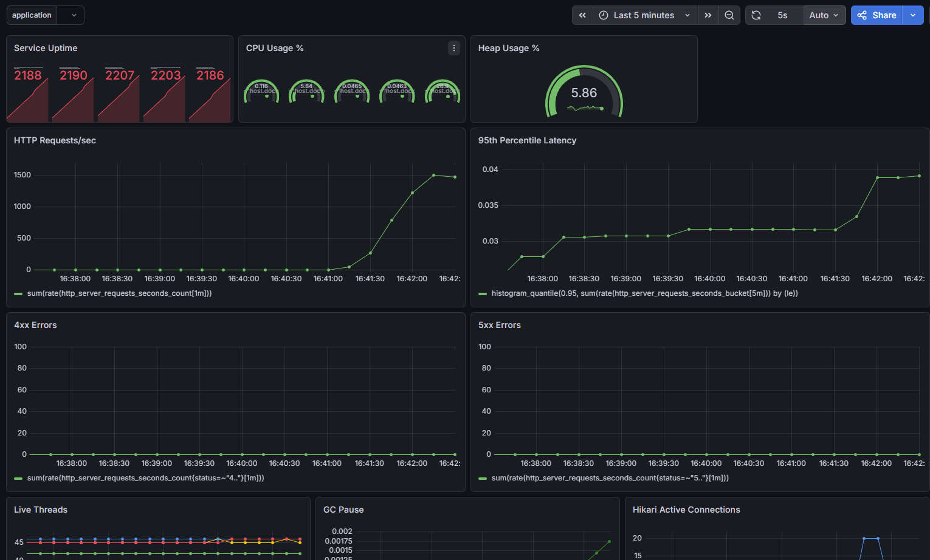Toggle the 5xx status legend series label
This screenshot has width=930, height=560.
tap(610, 478)
